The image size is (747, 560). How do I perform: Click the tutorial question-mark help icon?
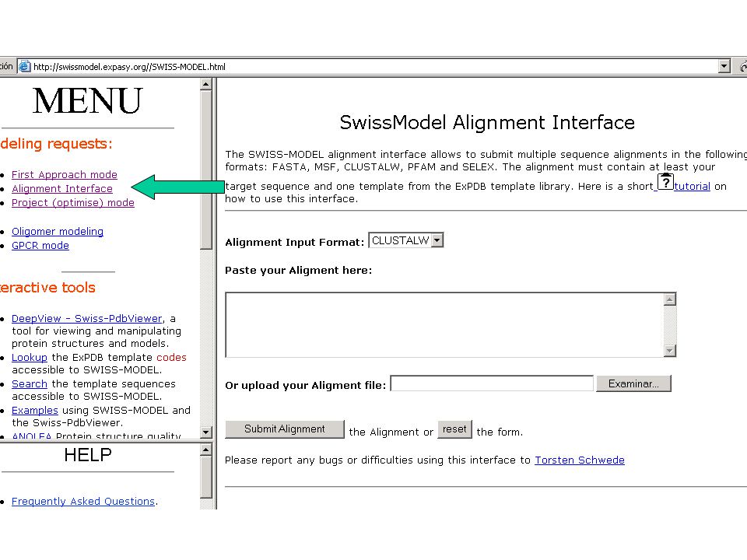665,182
